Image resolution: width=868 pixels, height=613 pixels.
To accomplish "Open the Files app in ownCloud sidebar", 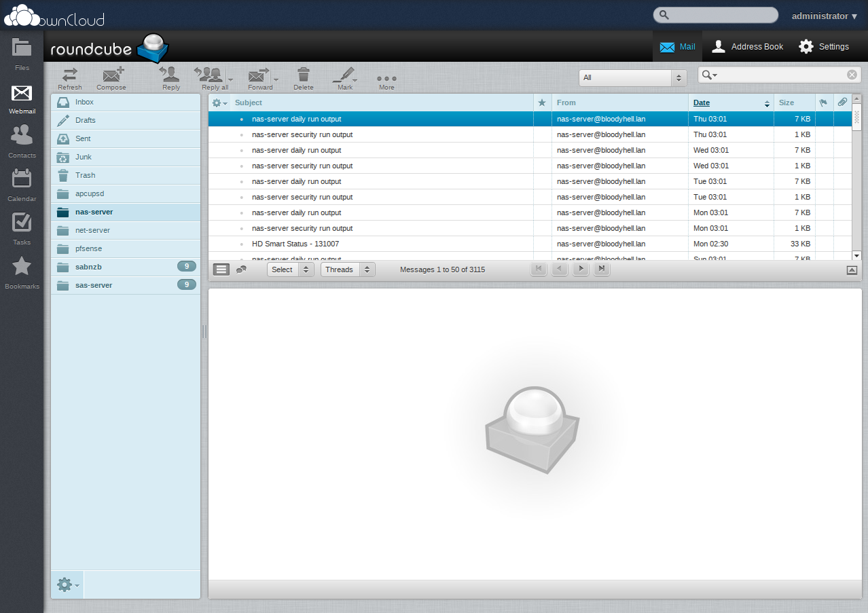I will pos(22,54).
